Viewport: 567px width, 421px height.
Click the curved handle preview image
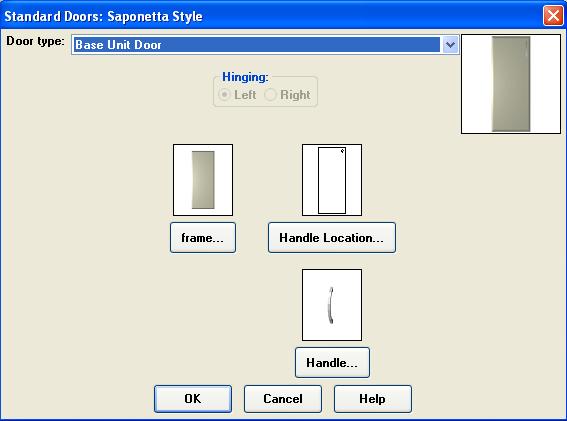pos(332,305)
